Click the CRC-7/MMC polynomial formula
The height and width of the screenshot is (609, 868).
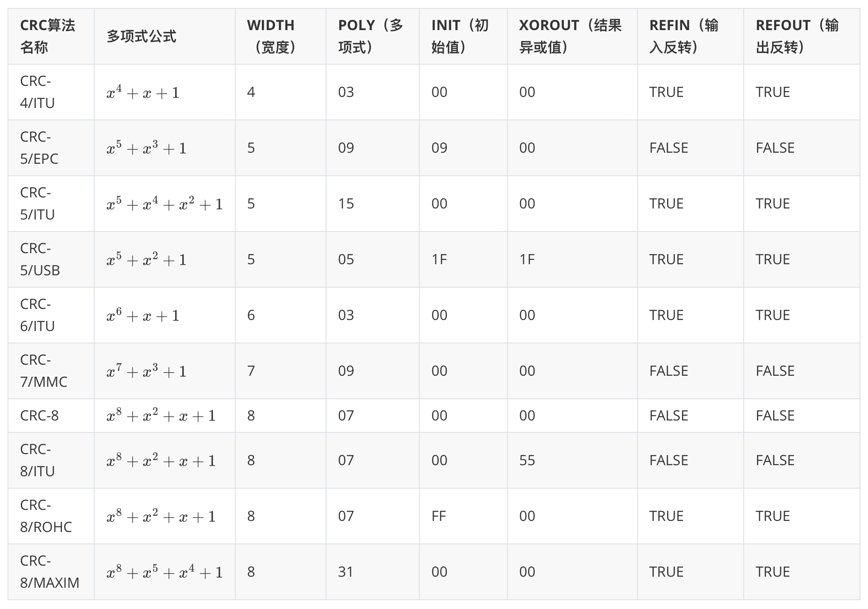[x=146, y=371]
